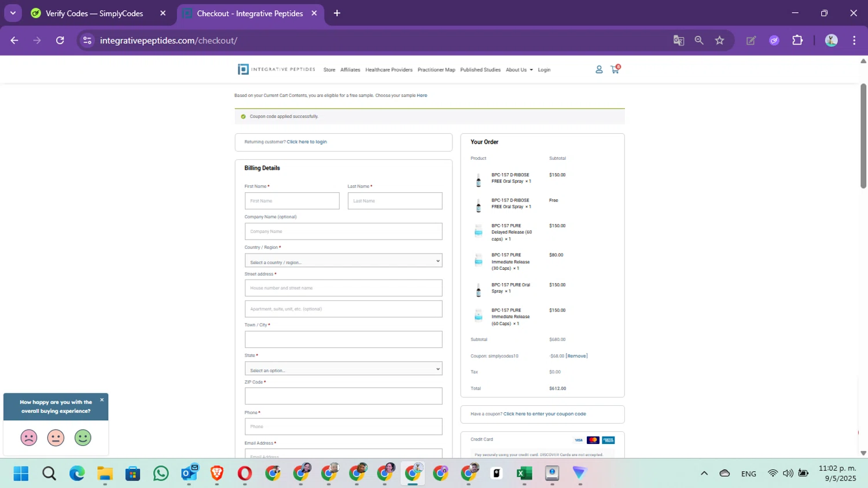Open WhatsApp from the taskbar
Image resolution: width=868 pixels, height=488 pixels.
click(161, 474)
